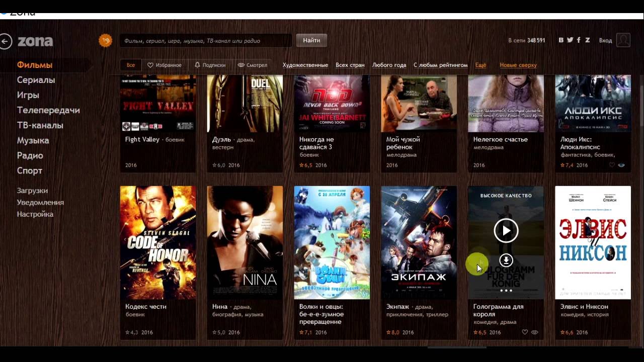The image size is (644, 362).
Task: Click the orange Zona round logo icon
Action: (x=106, y=41)
